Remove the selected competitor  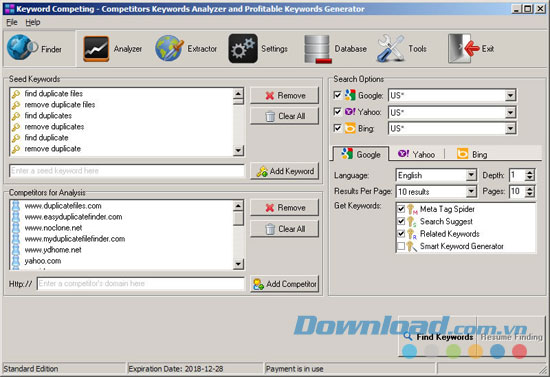click(x=284, y=208)
